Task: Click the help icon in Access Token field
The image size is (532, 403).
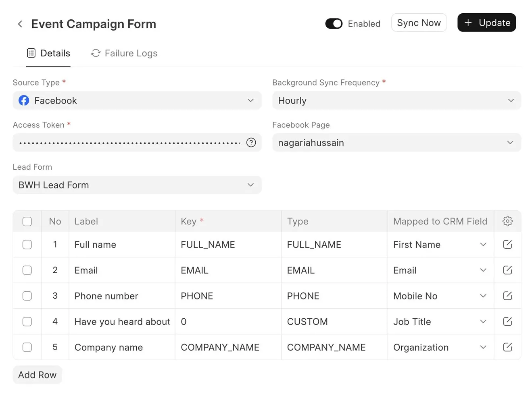Action: click(251, 143)
